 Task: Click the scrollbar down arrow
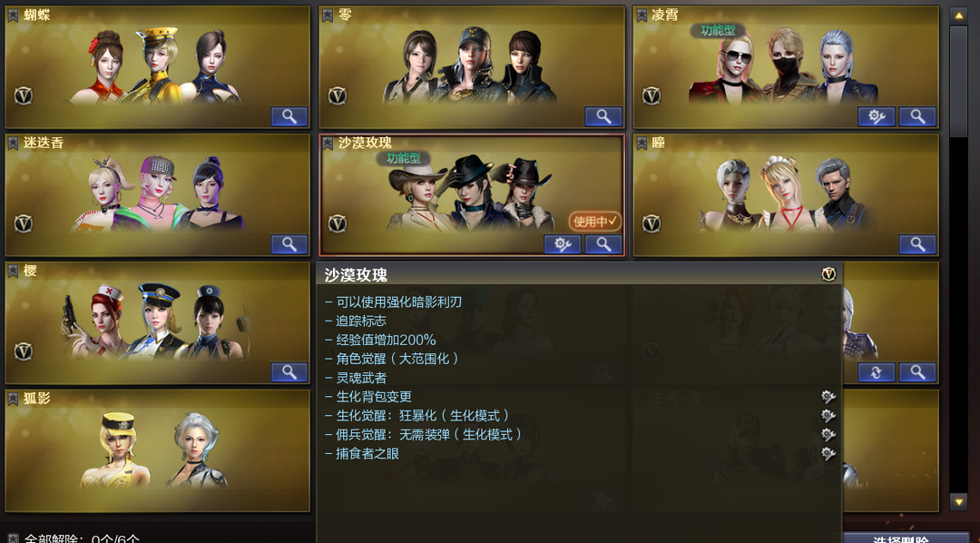click(x=958, y=501)
